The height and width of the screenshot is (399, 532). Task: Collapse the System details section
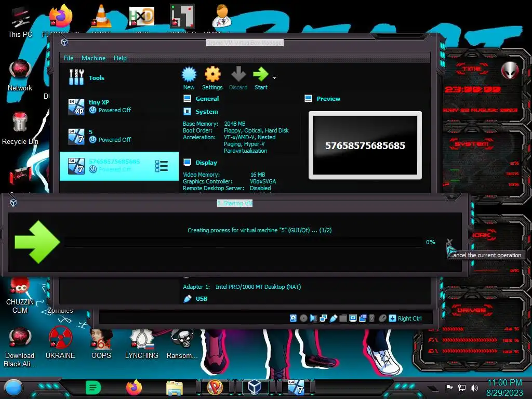click(207, 112)
